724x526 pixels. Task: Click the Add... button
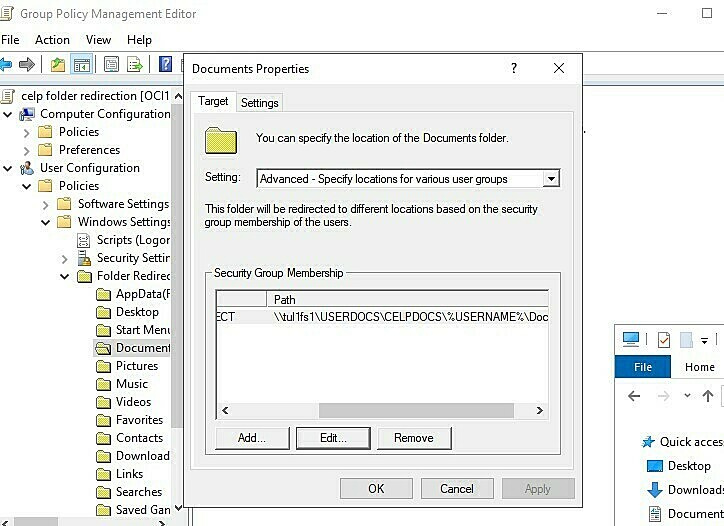(x=252, y=438)
